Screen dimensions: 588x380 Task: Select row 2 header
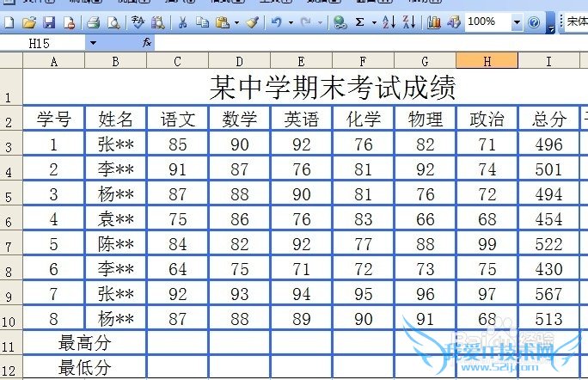[11, 118]
